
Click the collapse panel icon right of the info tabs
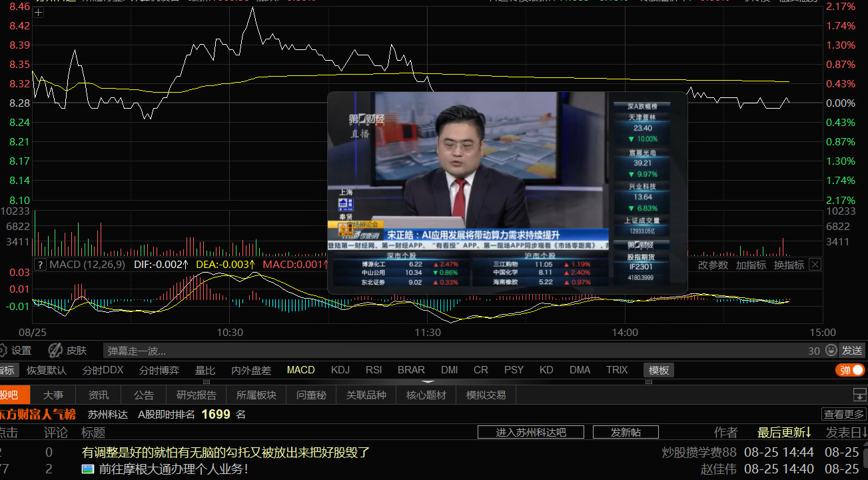(x=860, y=395)
